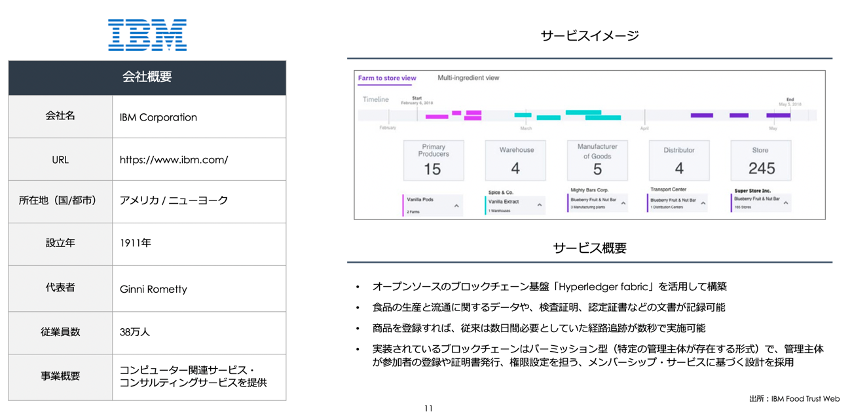Open the Distributor 4 card
The height and width of the screenshot is (414, 850).
click(x=679, y=160)
